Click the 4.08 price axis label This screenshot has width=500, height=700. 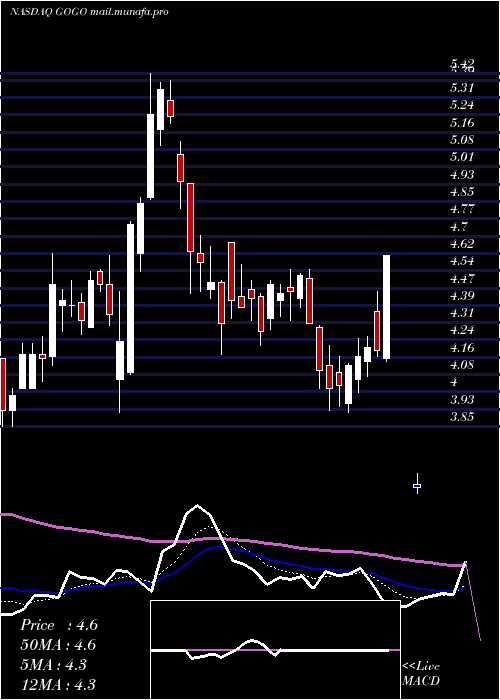pyautogui.click(x=462, y=365)
